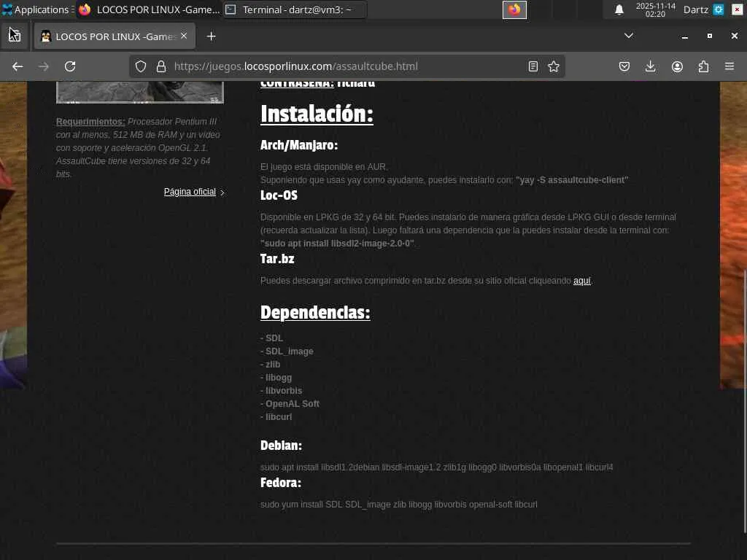Click the Dependencias heading
Screen dimensions: 747x560
315,312
